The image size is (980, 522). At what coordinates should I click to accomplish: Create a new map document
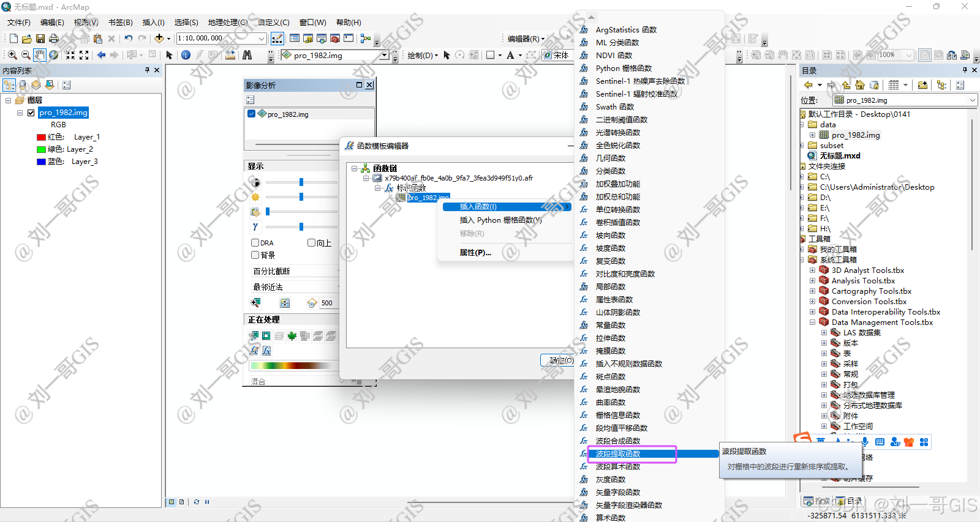tap(13, 39)
